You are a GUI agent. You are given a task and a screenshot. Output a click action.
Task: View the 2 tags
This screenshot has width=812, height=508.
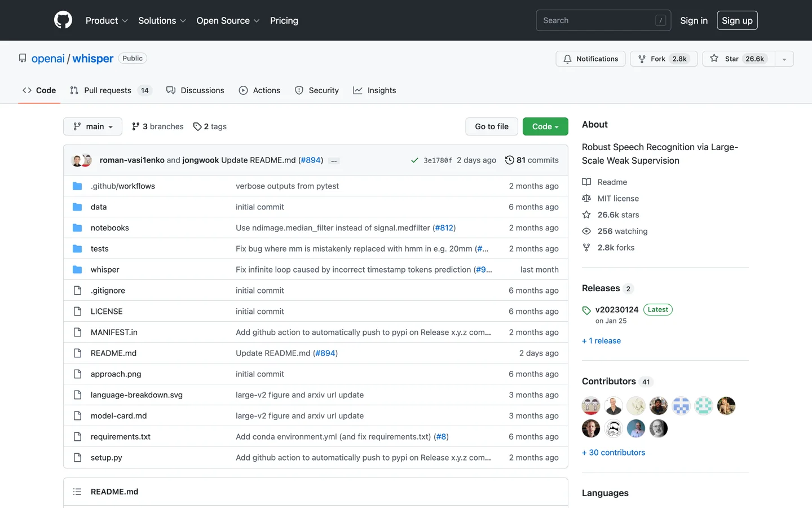(x=210, y=126)
